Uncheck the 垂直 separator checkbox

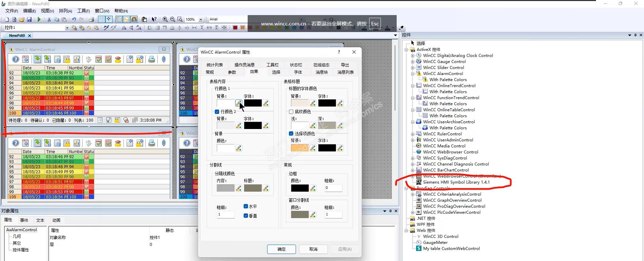[x=246, y=216]
